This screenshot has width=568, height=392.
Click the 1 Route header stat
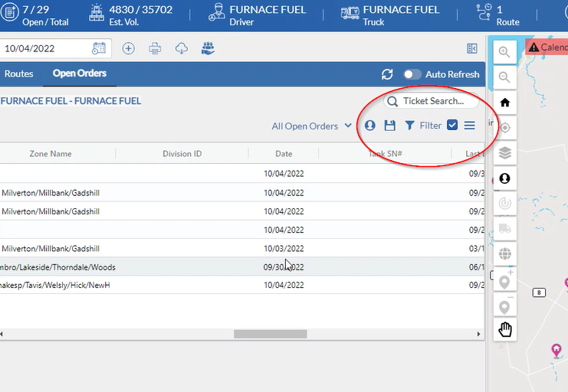click(498, 15)
